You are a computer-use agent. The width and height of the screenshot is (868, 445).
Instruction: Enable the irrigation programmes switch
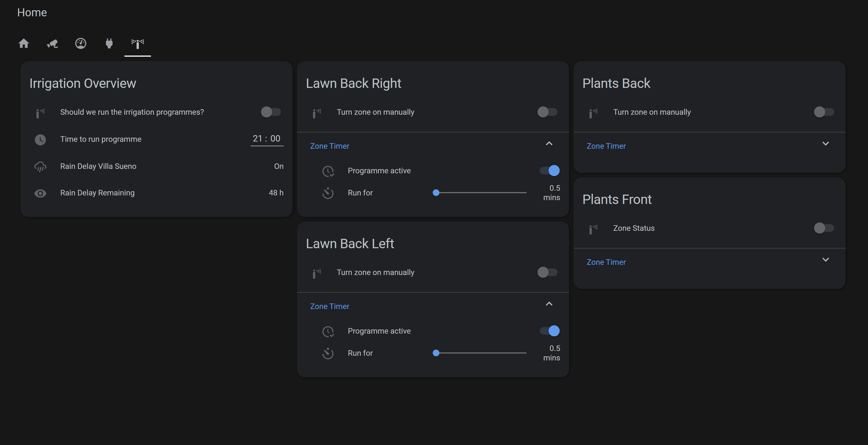[x=271, y=112]
